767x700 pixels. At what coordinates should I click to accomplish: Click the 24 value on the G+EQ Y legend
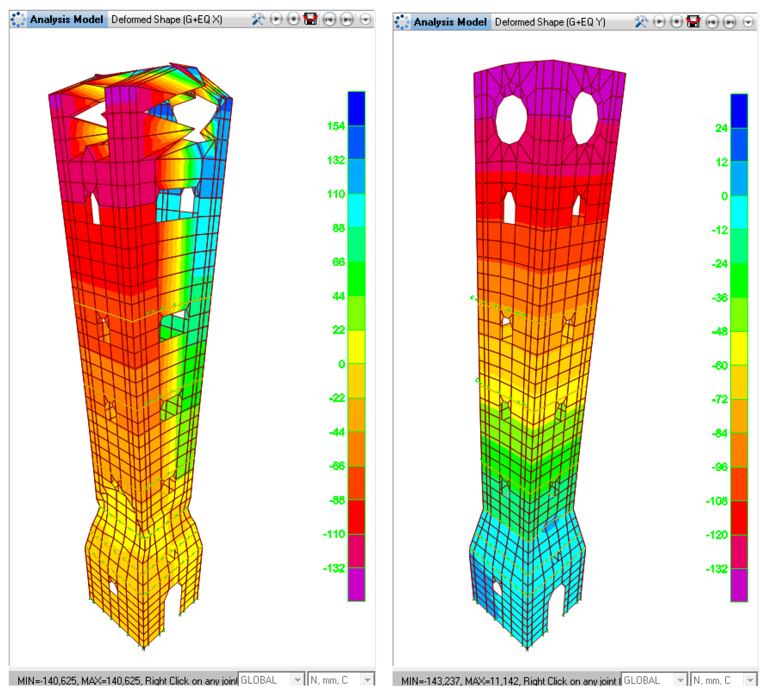(721, 128)
